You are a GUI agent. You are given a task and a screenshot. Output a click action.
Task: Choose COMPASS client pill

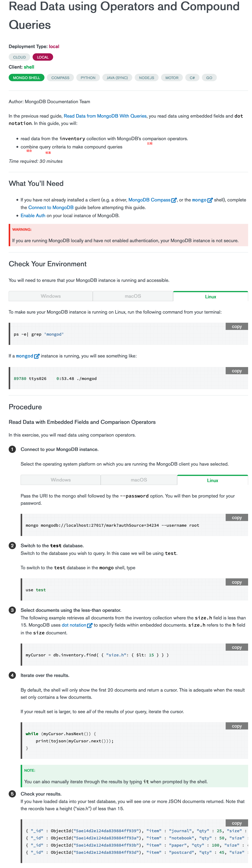[60, 78]
